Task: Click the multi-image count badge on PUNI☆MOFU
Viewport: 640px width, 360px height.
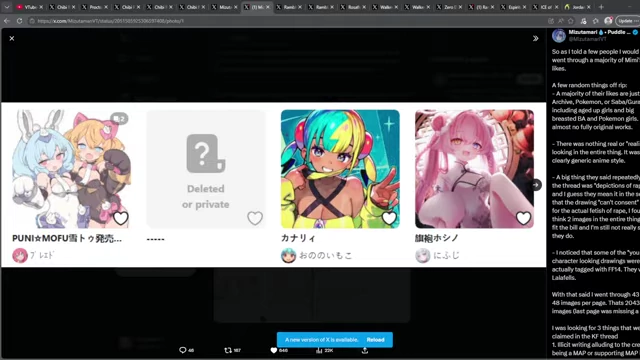Action: (119, 118)
